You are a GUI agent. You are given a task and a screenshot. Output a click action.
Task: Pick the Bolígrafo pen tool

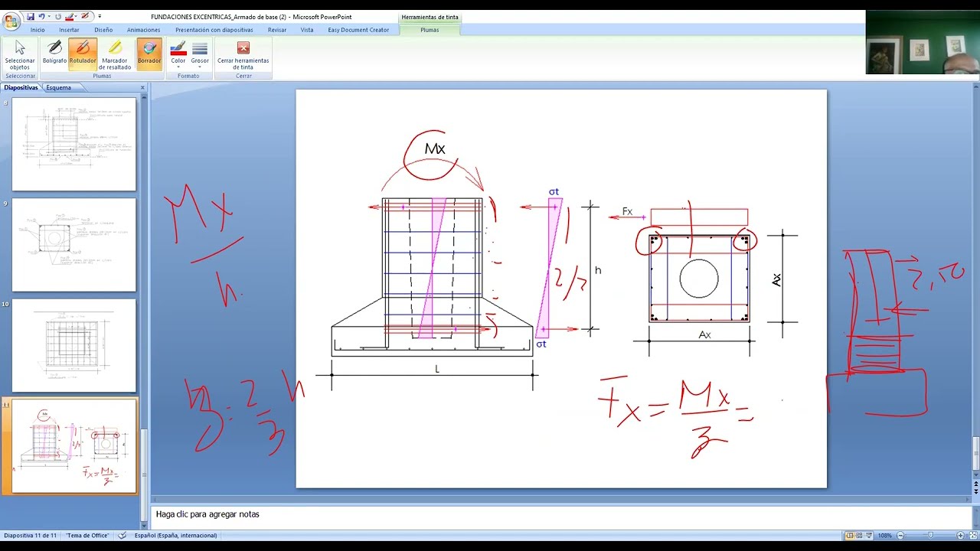point(54,55)
